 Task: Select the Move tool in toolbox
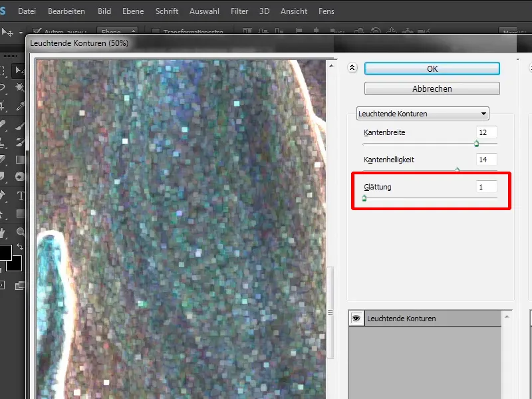click(19, 70)
